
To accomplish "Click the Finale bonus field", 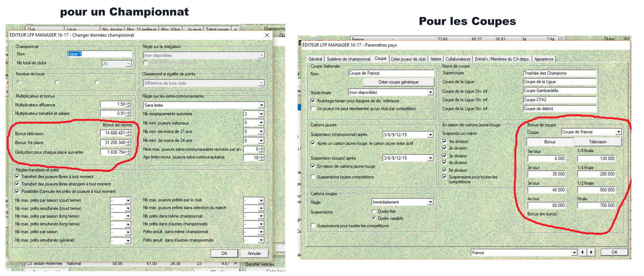I will coord(596,205).
